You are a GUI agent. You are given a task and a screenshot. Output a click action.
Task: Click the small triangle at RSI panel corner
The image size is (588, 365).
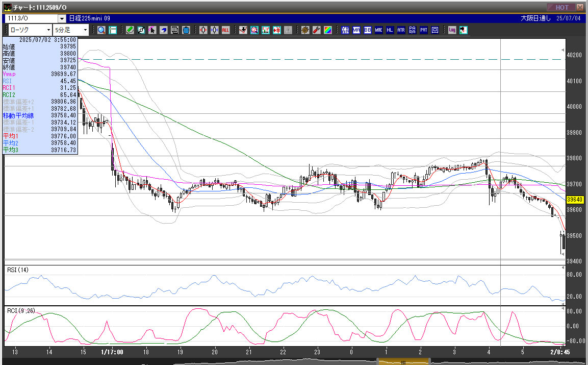tap(563, 267)
